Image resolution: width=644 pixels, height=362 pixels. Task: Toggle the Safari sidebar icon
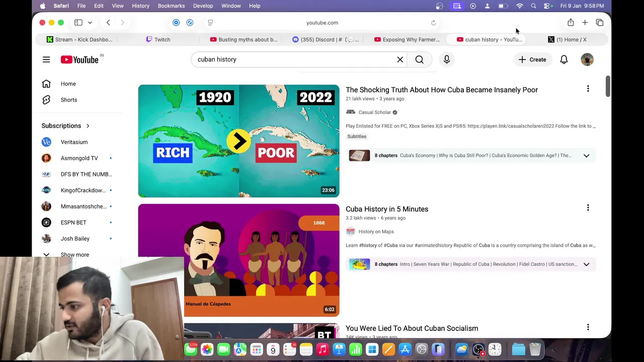point(78,23)
